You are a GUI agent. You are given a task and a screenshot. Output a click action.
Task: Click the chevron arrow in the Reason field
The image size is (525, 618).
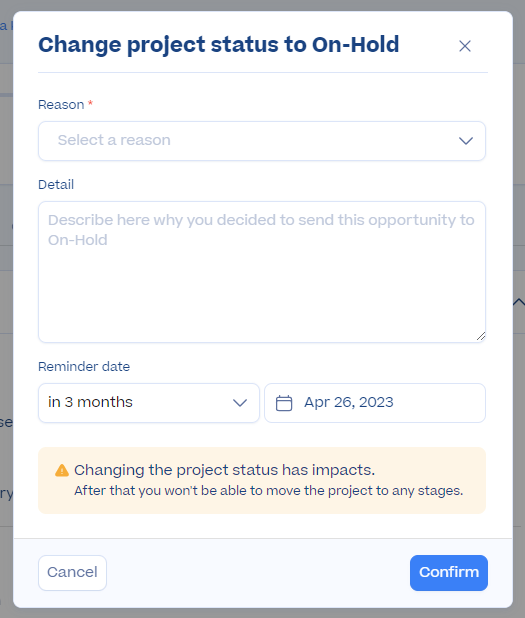(466, 141)
